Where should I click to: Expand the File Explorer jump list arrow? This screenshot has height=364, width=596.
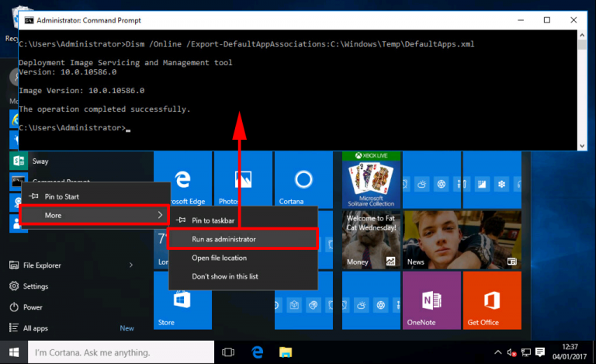coord(131,265)
